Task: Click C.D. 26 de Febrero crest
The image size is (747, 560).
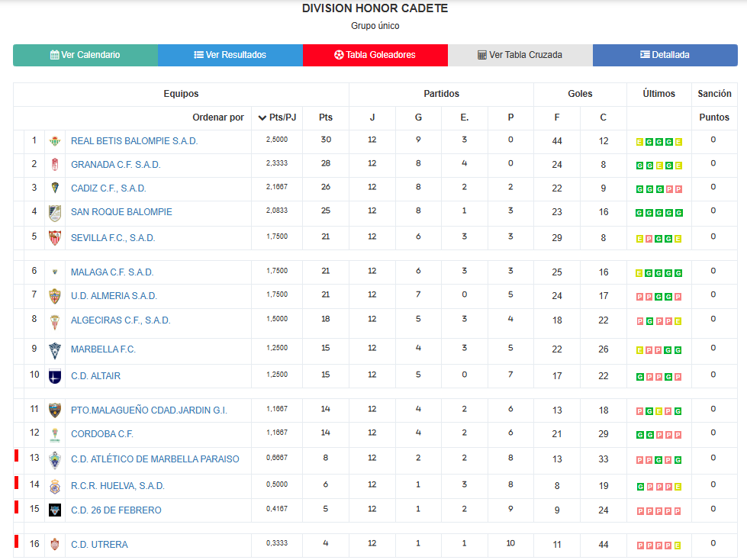Action: (55, 510)
